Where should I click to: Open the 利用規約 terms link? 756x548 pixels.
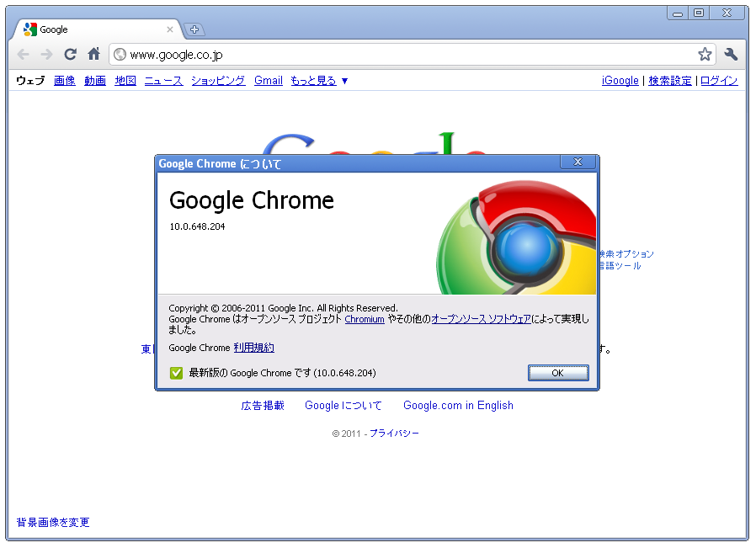tap(253, 348)
